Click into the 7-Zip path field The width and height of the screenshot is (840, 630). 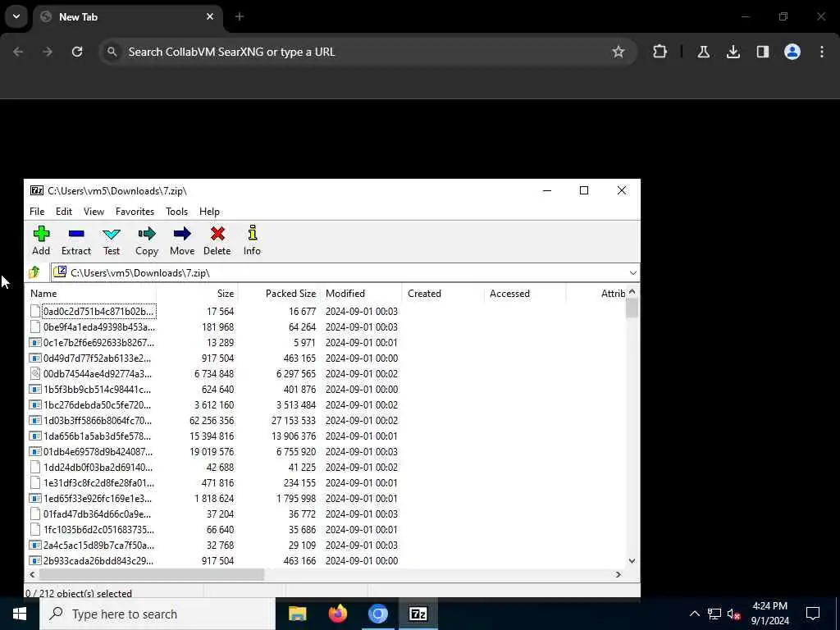tap(343, 272)
